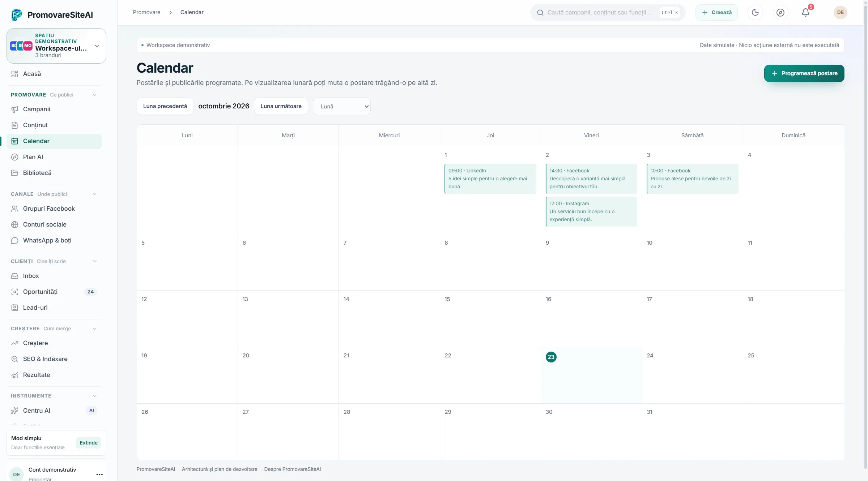This screenshot has height=481, width=868.
Task: Open Bibliotecă folder icon
Action: click(x=14, y=173)
